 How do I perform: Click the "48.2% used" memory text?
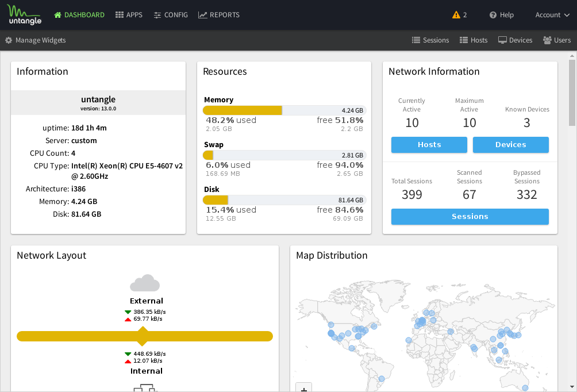pos(231,120)
